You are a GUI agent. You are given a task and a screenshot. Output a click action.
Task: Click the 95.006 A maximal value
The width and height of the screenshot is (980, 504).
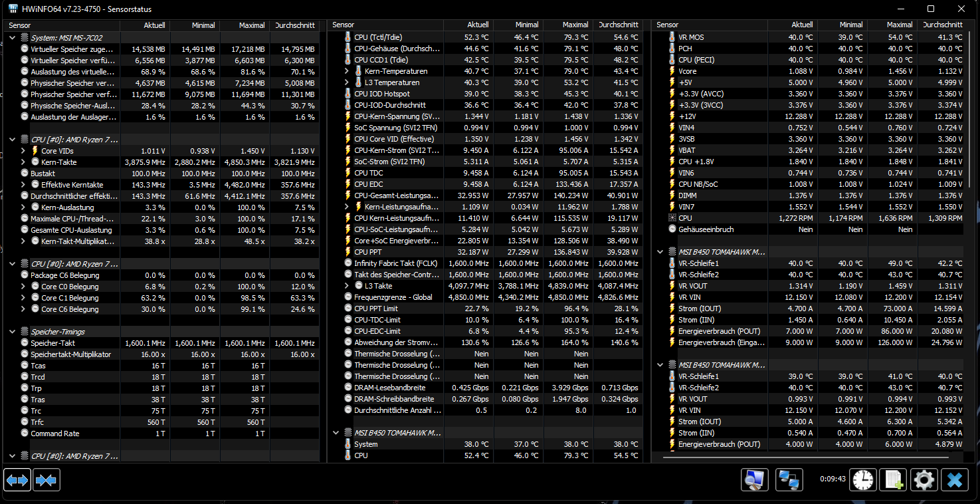572,150
